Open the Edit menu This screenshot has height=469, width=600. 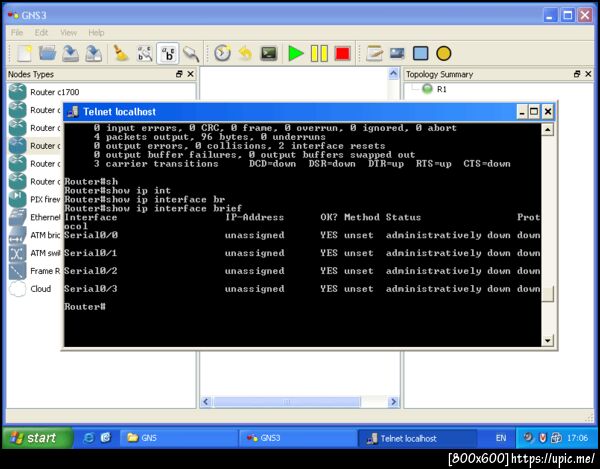[41, 33]
